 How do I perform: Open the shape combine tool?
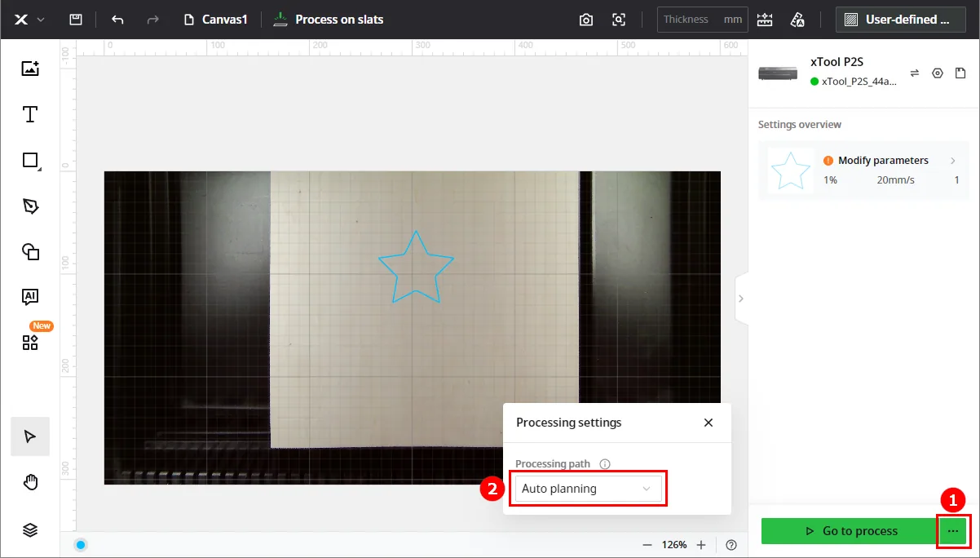point(30,251)
